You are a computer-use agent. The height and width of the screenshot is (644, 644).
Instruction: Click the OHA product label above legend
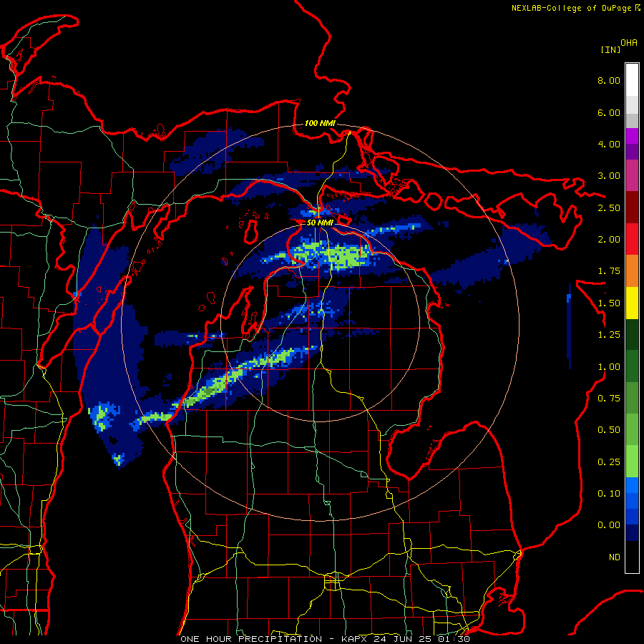[x=629, y=43]
